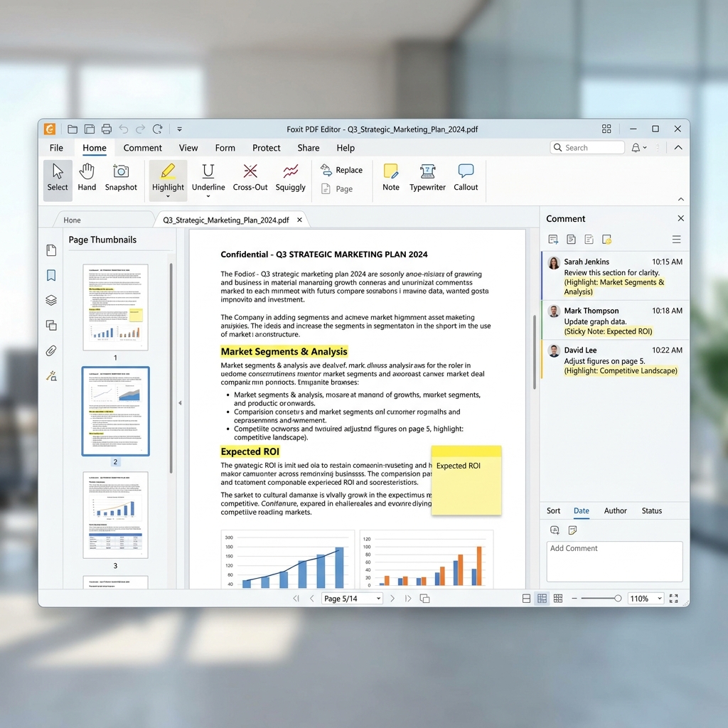Select the Callout tool
728x728 pixels.
click(466, 178)
